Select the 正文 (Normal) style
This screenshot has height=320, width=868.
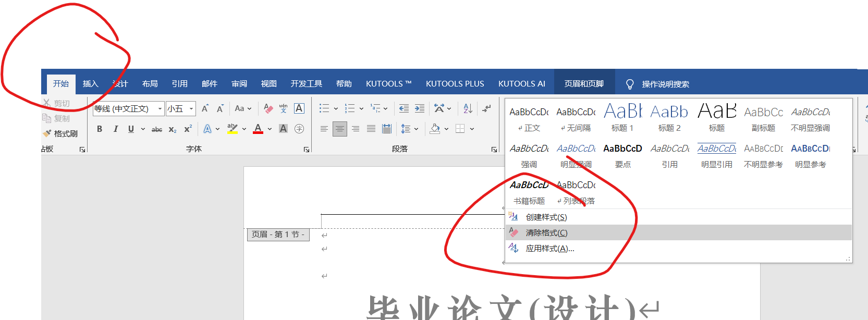(x=529, y=118)
